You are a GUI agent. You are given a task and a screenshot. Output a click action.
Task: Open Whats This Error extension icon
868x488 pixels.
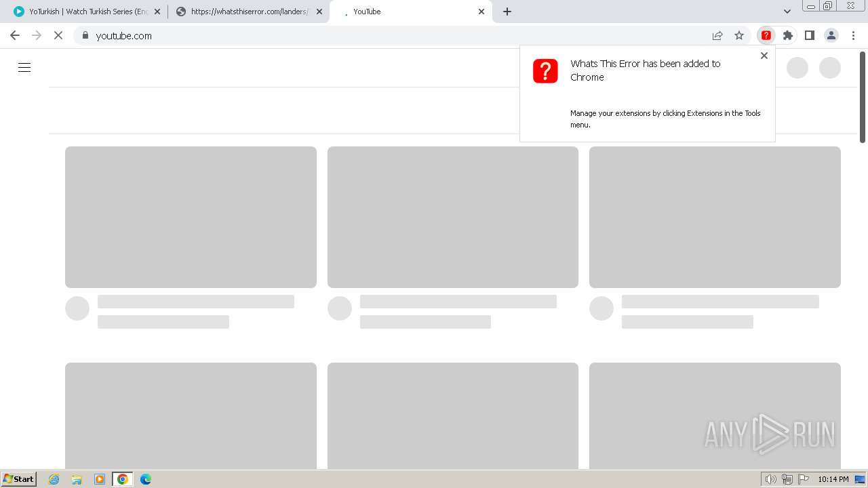(766, 35)
